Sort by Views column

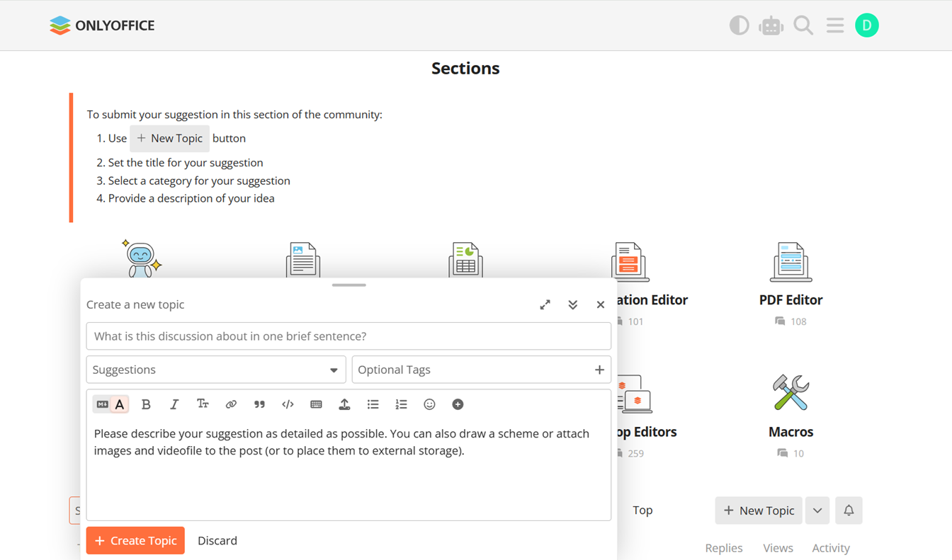click(778, 548)
